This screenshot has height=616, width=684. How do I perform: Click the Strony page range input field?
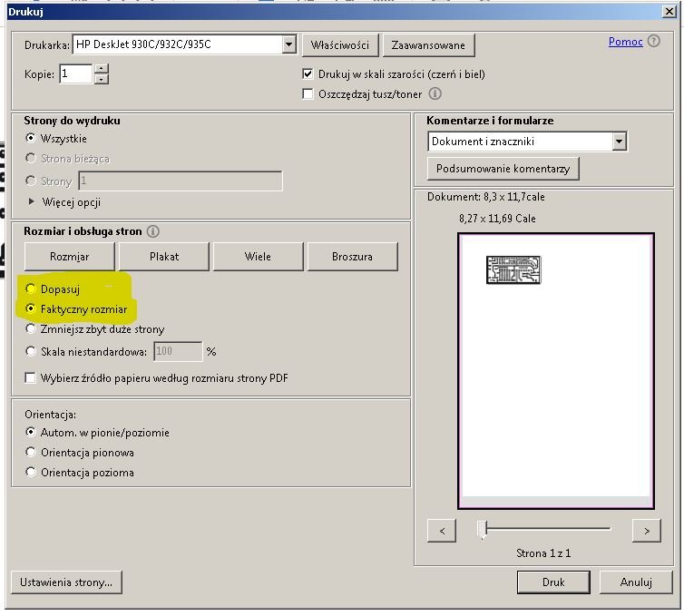(x=181, y=181)
